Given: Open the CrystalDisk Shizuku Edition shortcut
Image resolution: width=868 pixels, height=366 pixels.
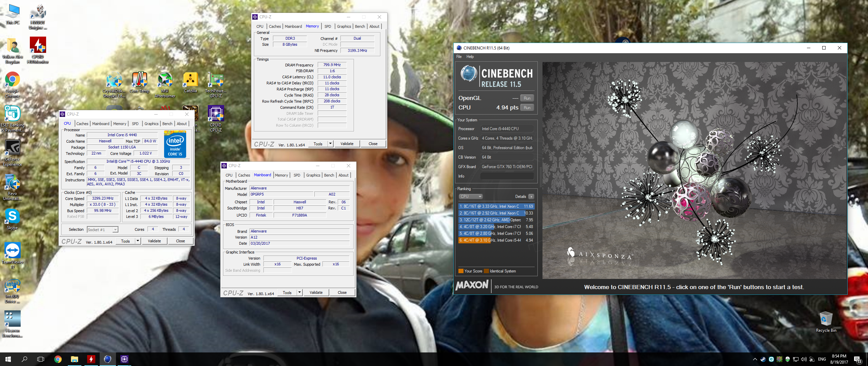Looking at the screenshot, I should (x=114, y=85).
